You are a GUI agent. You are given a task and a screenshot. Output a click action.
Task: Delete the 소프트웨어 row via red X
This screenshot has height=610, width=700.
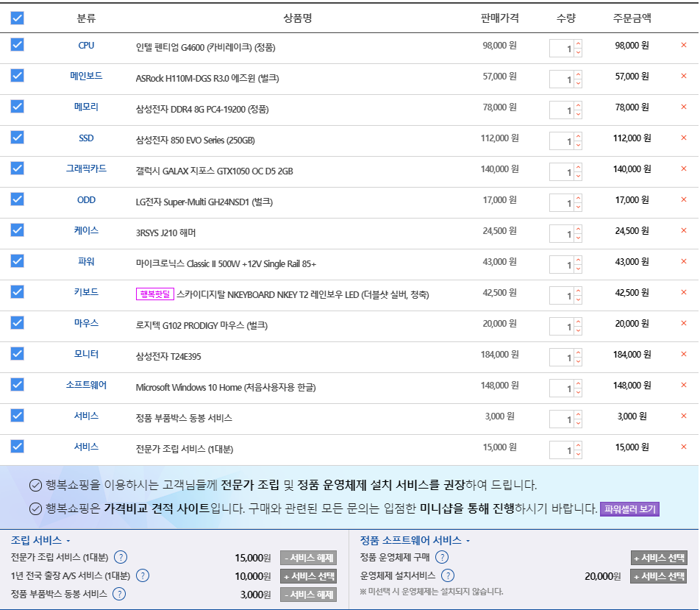pyautogui.click(x=684, y=385)
